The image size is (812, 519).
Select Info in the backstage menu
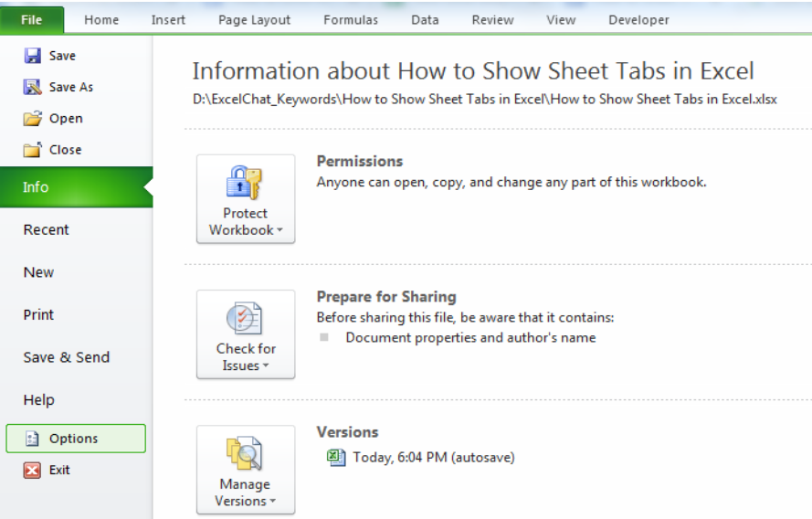[x=76, y=187]
